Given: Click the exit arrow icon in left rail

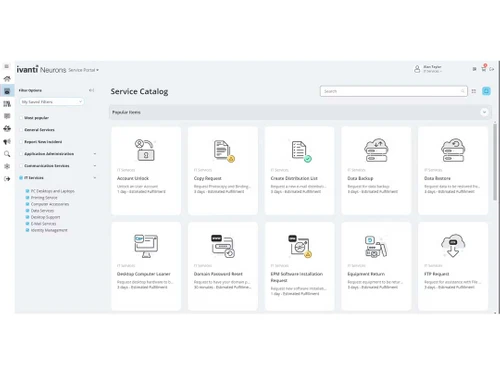Looking at the screenshot, I should (7, 179).
